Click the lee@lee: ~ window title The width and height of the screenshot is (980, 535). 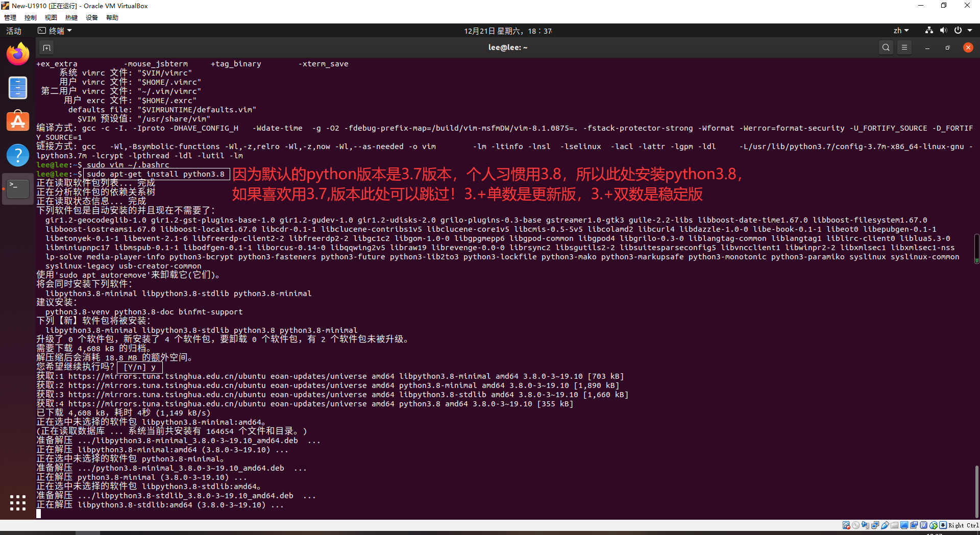point(508,47)
